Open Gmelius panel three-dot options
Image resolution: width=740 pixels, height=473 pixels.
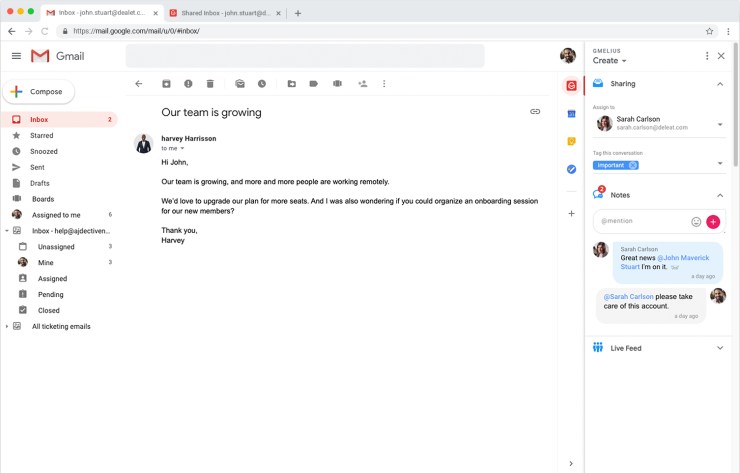707,56
